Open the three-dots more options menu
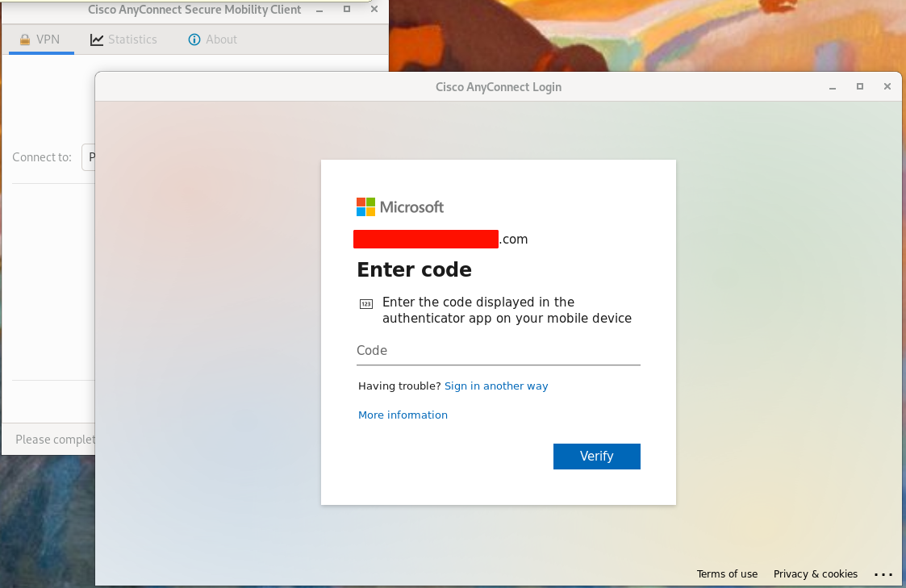Image resolution: width=906 pixels, height=588 pixels. tap(883, 574)
